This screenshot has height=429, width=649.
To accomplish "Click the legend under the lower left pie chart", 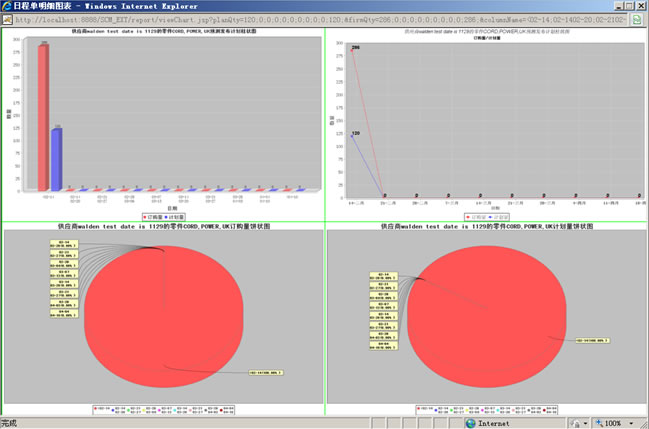I will pos(164,409).
